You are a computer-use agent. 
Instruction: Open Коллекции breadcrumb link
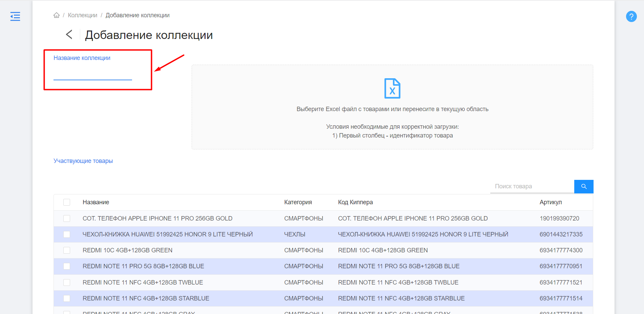pyautogui.click(x=83, y=15)
